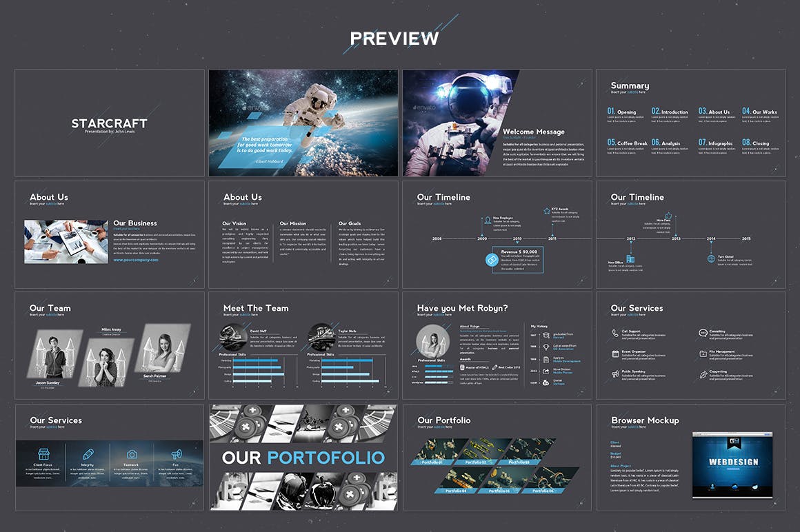
Task: Click the Integrity pencil icon
Action: point(88,454)
